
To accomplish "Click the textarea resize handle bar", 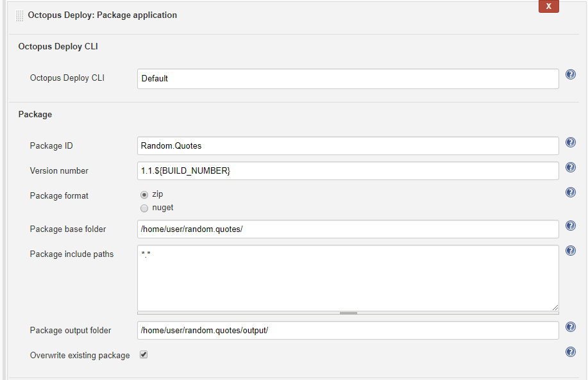I will [x=348, y=313].
